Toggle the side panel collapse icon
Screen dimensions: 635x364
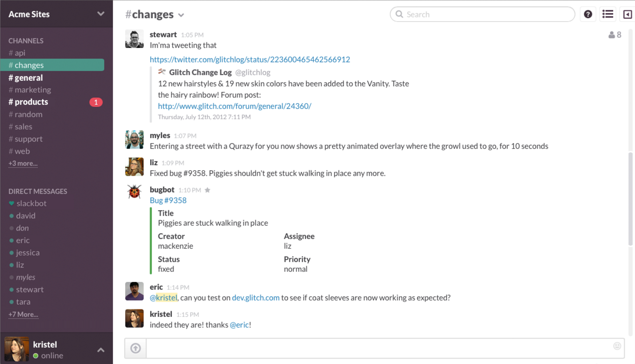point(628,14)
